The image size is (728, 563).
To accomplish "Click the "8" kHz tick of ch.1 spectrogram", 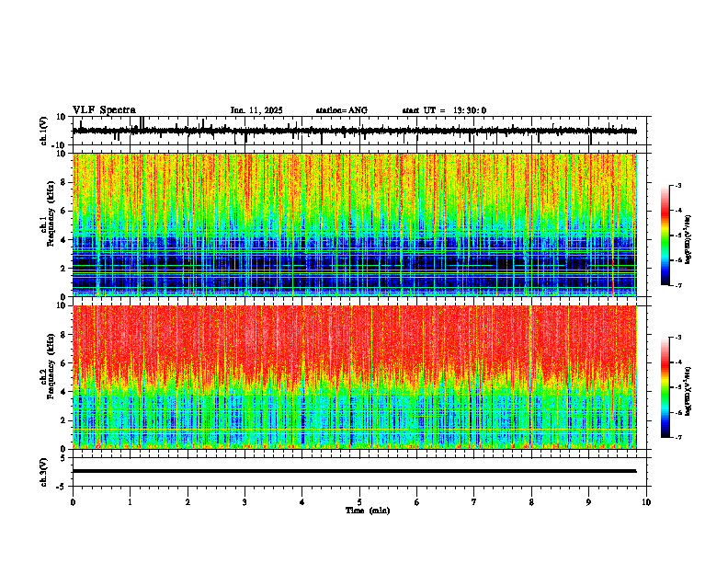I will point(63,182).
